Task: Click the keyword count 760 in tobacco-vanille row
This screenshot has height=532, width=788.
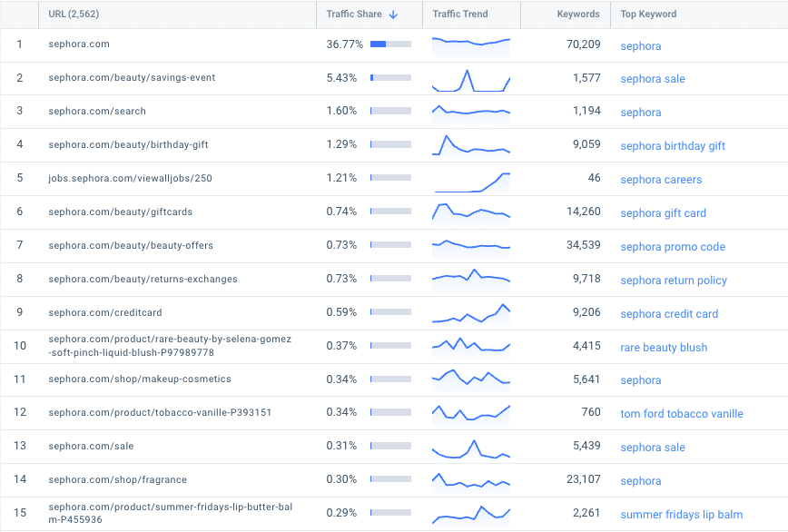Action: click(x=591, y=412)
